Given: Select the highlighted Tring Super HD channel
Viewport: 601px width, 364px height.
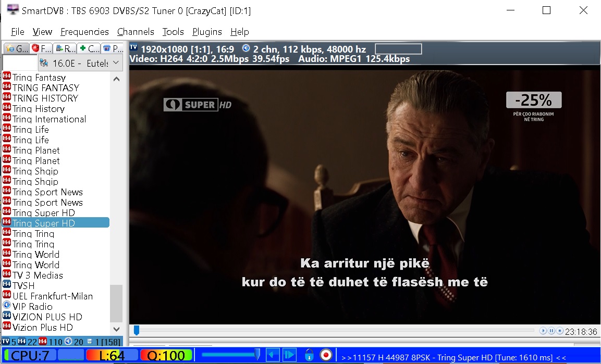Looking at the screenshot, I should [x=56, y=223].
